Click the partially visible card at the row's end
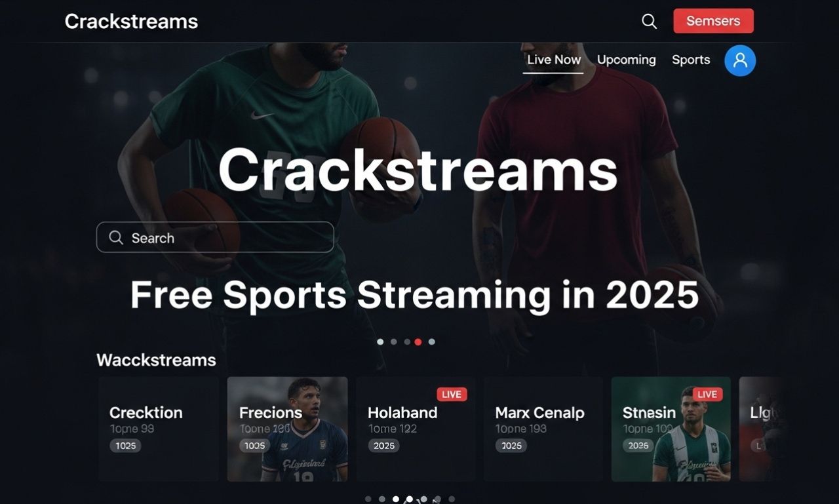The image size is (839, 504). 761,429
